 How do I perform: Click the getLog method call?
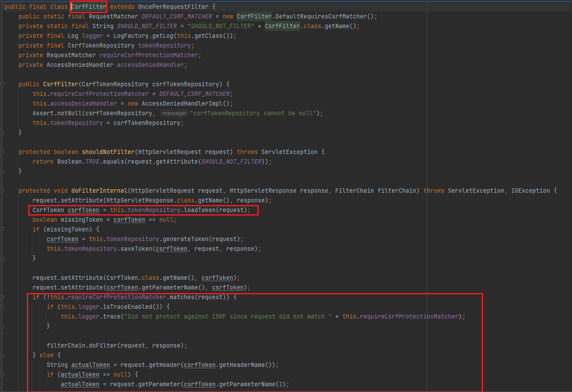tap(163, 36)
